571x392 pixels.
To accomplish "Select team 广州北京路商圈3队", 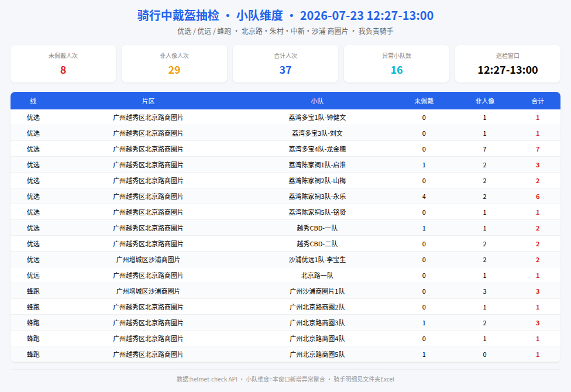I will point(317,323).
